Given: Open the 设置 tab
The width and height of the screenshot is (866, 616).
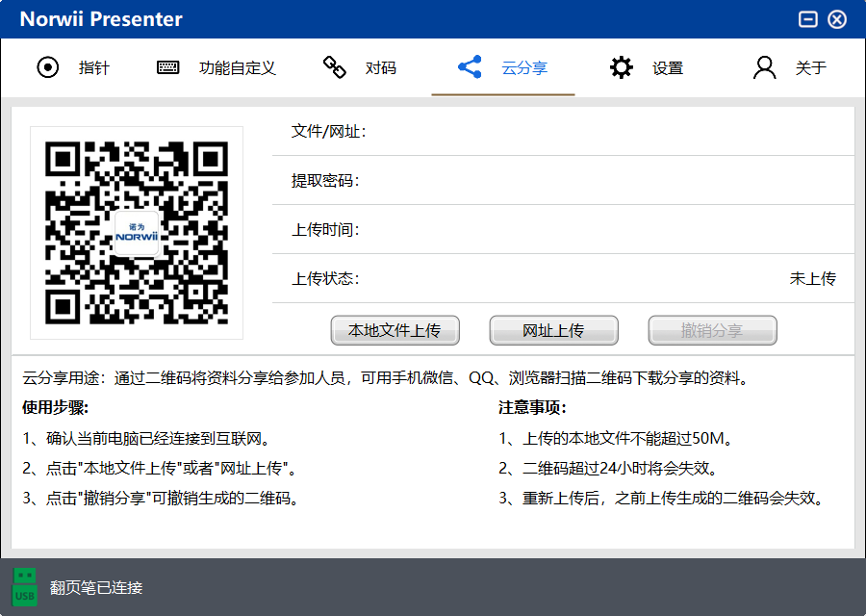Looking at the screenshot, I should point(647,67).
